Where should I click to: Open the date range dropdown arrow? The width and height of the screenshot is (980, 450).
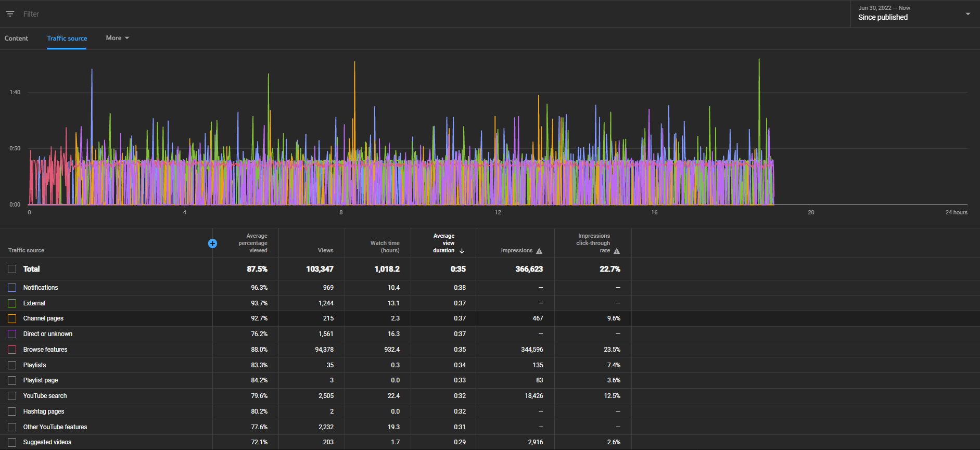(x=968, y=14)
